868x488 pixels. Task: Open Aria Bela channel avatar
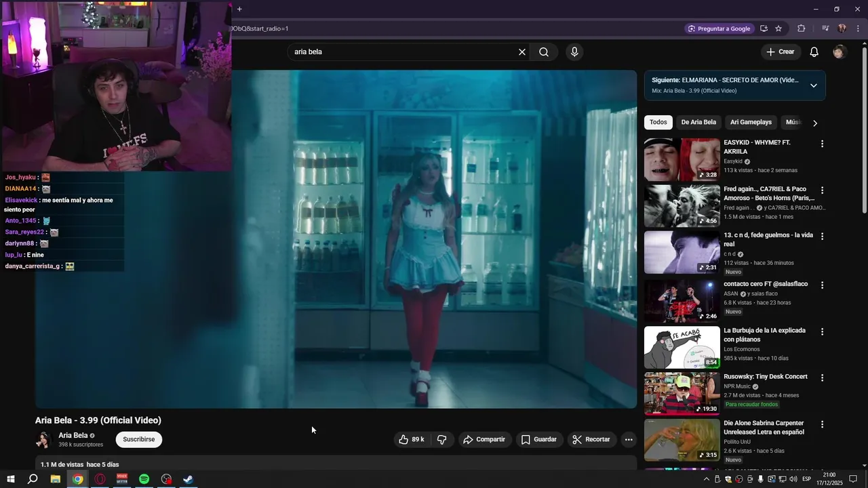pyautogui.click(x=43, y=441)
